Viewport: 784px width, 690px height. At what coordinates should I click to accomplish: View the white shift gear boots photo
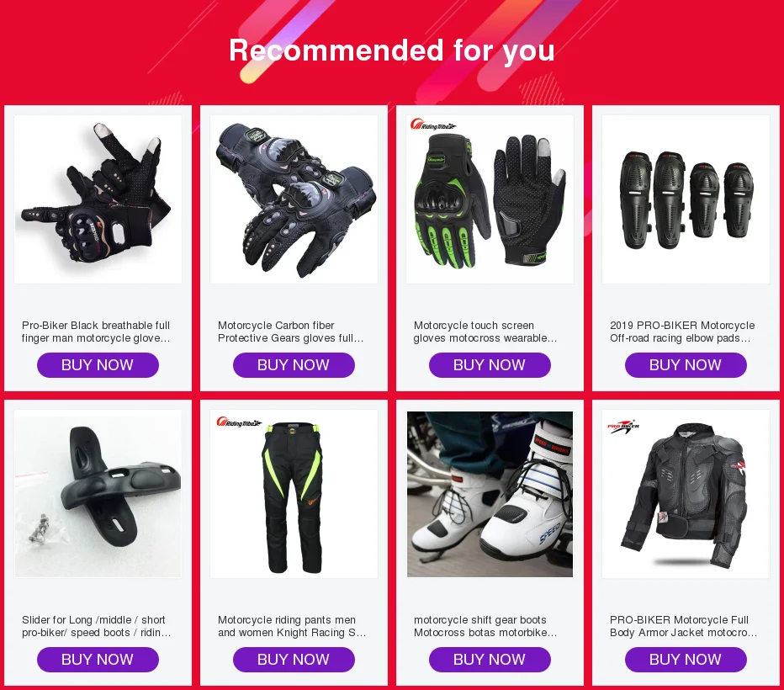point(490,494)
